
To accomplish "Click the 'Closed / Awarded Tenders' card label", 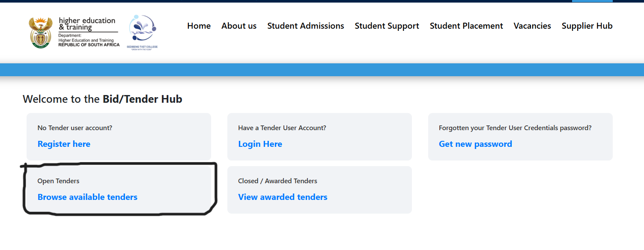I will pyautogui.click(x=277, y=181).
